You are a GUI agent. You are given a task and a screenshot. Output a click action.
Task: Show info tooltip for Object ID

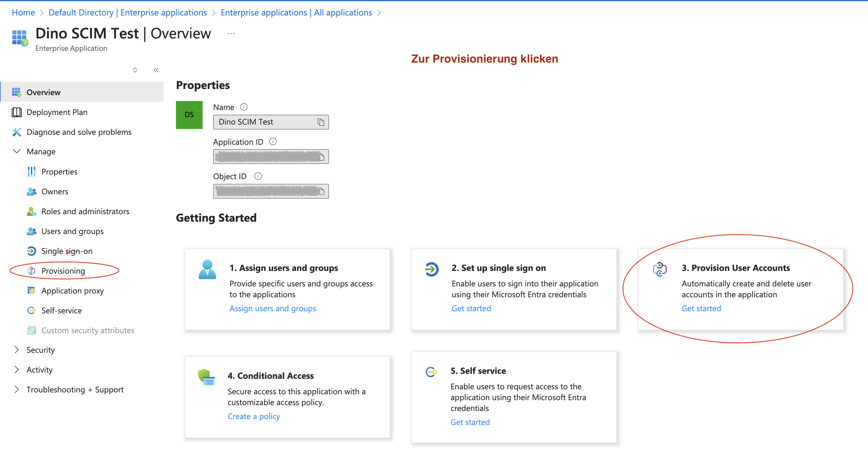[258, 176]
